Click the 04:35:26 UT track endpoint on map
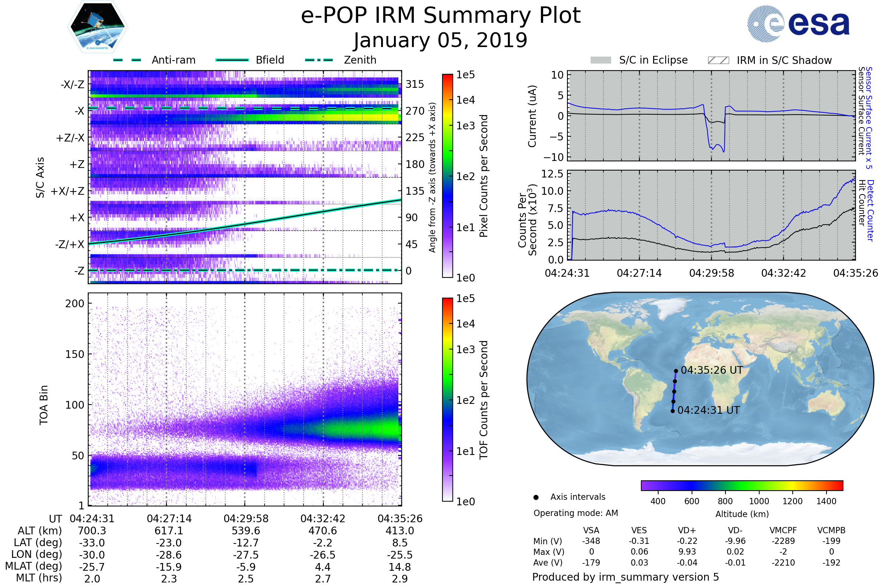 pyautogui.click(x=676, y=371)
